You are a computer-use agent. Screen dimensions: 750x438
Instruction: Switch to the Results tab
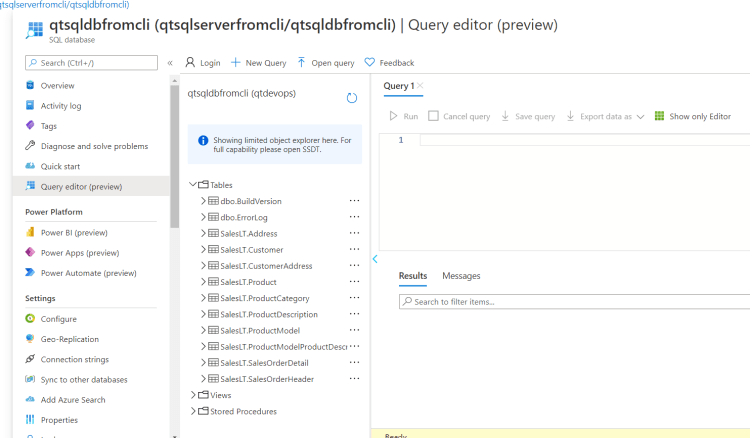point(413,276)
